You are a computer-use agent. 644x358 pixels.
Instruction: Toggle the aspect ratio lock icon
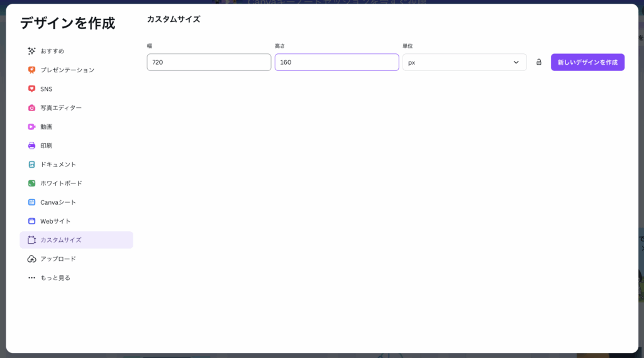tap(539, 62)
